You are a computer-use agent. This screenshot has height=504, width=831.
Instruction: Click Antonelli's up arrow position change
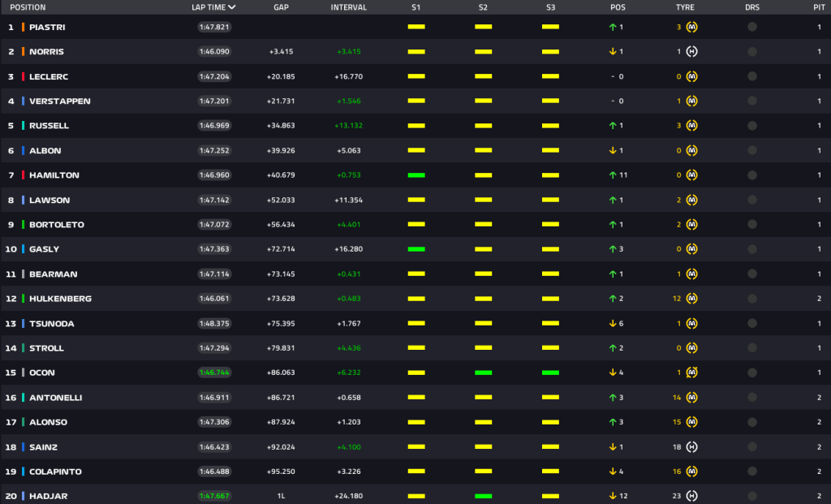[x=613, y=398]
